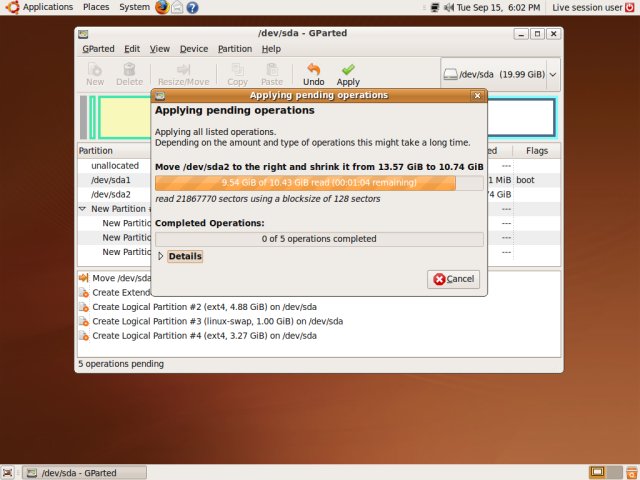Click the 5 operations pending status text
This screenshot has height=480, width=640.
pyautogui.click(x=121, y=364)
